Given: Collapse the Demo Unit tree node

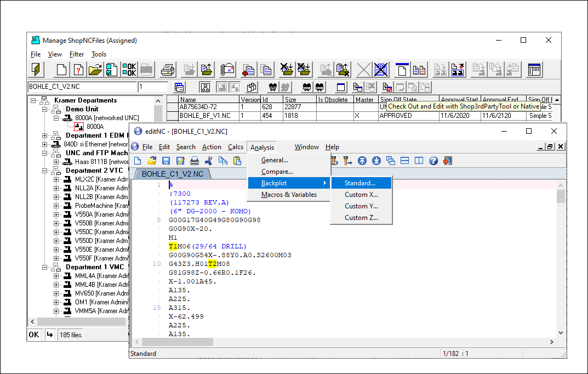Looking at the screenshot, I should [x=44, y=109].
